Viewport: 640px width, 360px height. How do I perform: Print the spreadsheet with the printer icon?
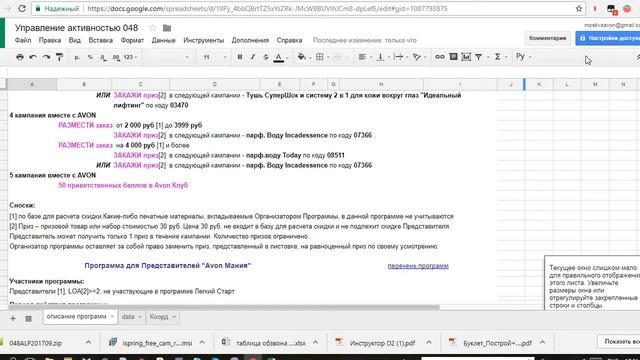click(x=20, y=57)
